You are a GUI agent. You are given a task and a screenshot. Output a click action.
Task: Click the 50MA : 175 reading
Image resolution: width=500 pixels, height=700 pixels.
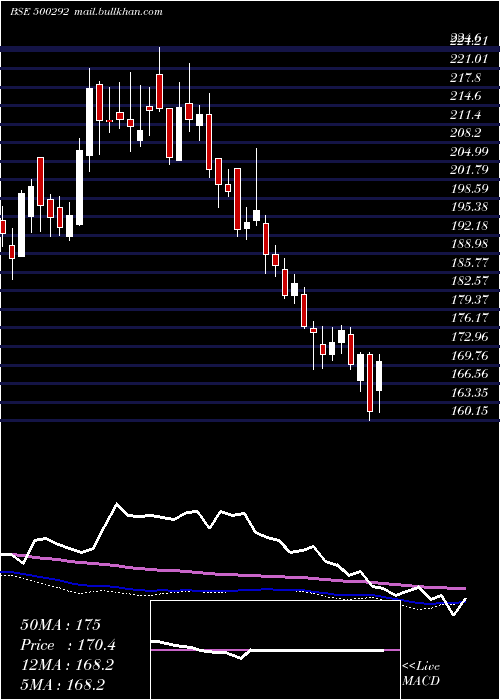point(61,625)
